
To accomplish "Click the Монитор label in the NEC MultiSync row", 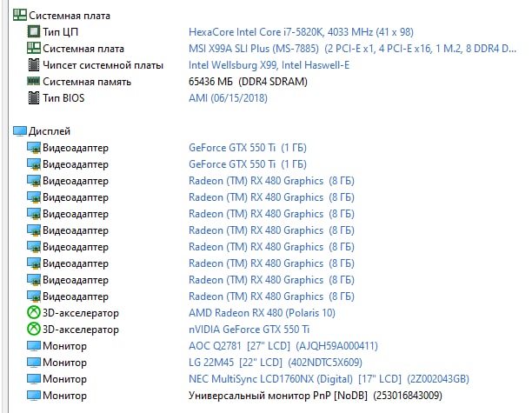I will point(65,379).
